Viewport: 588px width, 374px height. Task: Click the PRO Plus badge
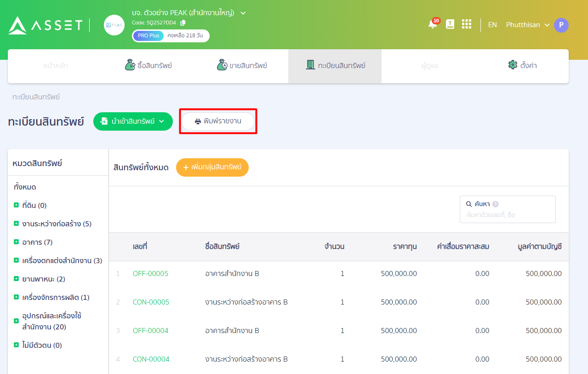(148, 35)
